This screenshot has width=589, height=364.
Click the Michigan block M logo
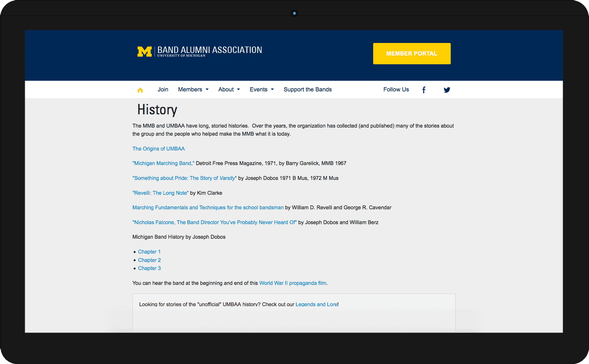tap(144, 52)
